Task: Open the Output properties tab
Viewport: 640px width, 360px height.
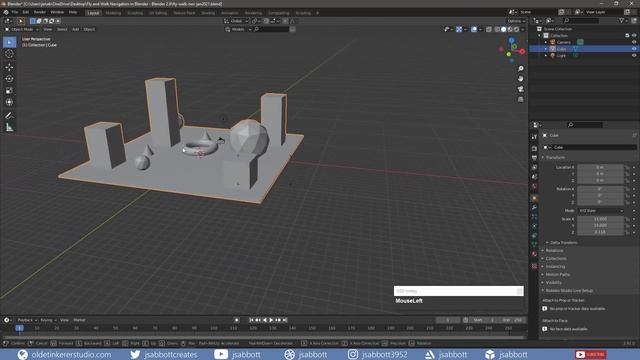Action: tap(534, 158)
